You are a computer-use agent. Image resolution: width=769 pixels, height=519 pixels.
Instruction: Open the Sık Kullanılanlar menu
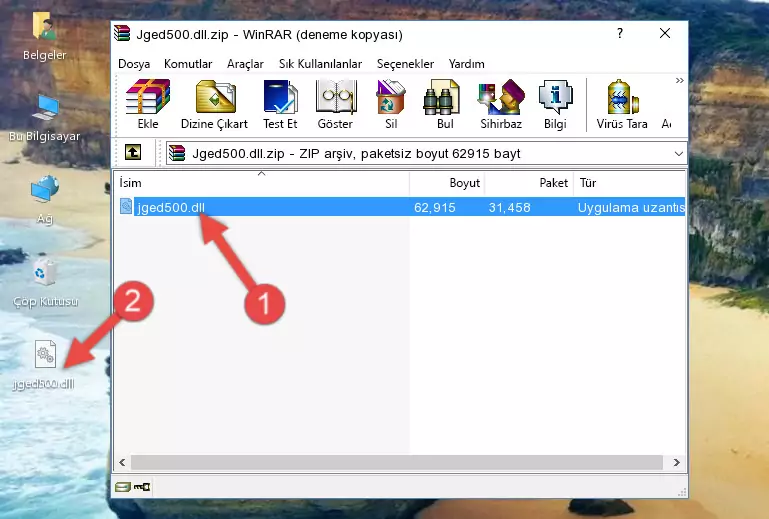(320, 64)
